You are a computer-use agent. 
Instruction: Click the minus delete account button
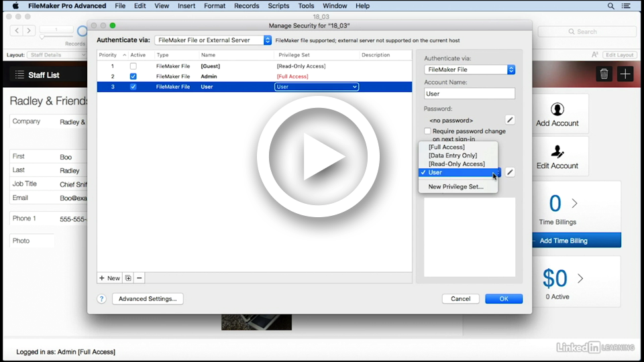140,278
